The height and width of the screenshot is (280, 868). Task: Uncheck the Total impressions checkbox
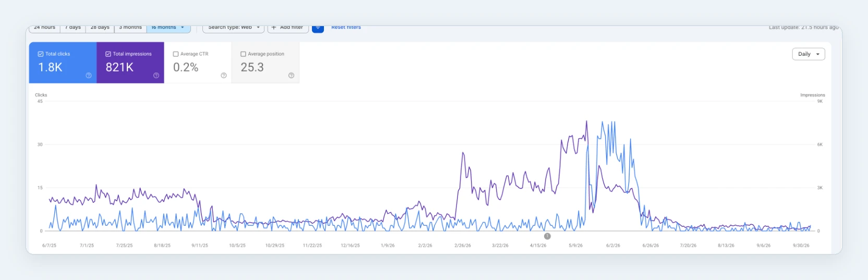pos(108,54)
